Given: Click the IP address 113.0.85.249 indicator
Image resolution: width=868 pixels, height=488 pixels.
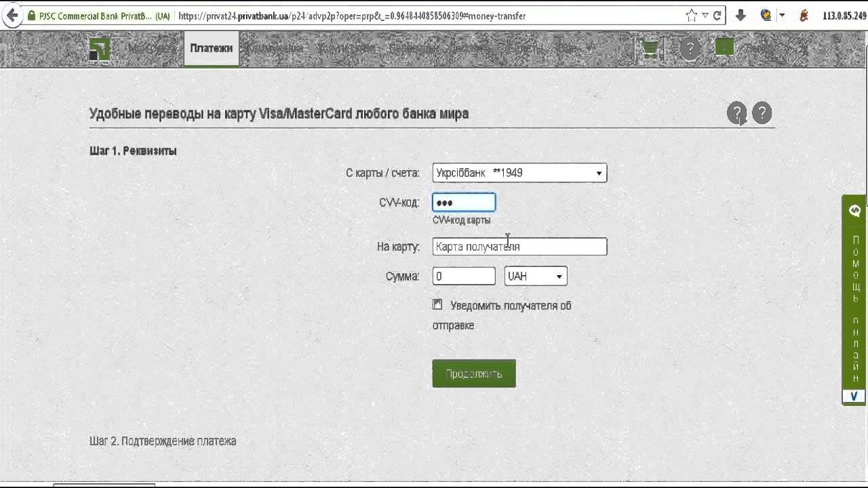Looking at the screenshot, I should [844, 16].
